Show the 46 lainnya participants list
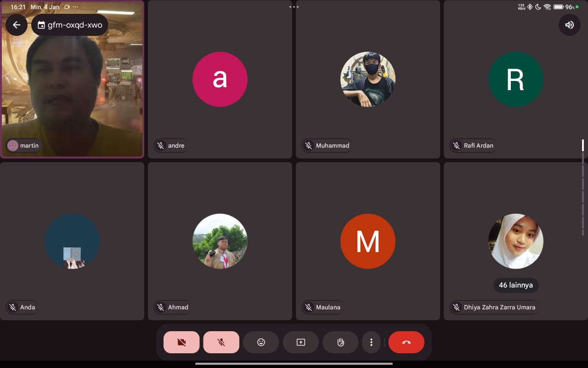The image size is (588, 368). tap(515, 285)
